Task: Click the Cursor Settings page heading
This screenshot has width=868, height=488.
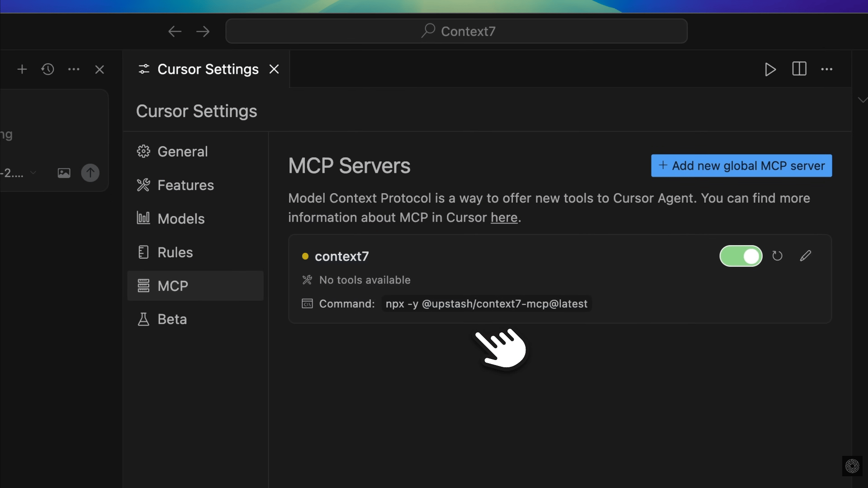Action: 197,111
